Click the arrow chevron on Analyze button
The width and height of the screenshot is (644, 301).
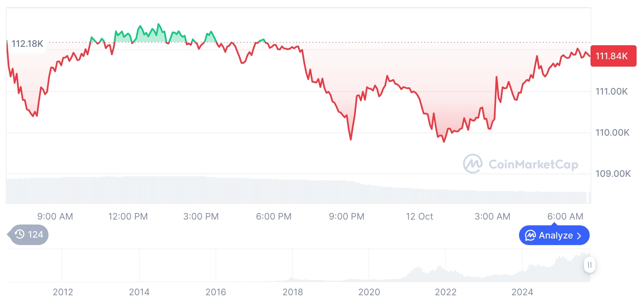click(579, 236)
